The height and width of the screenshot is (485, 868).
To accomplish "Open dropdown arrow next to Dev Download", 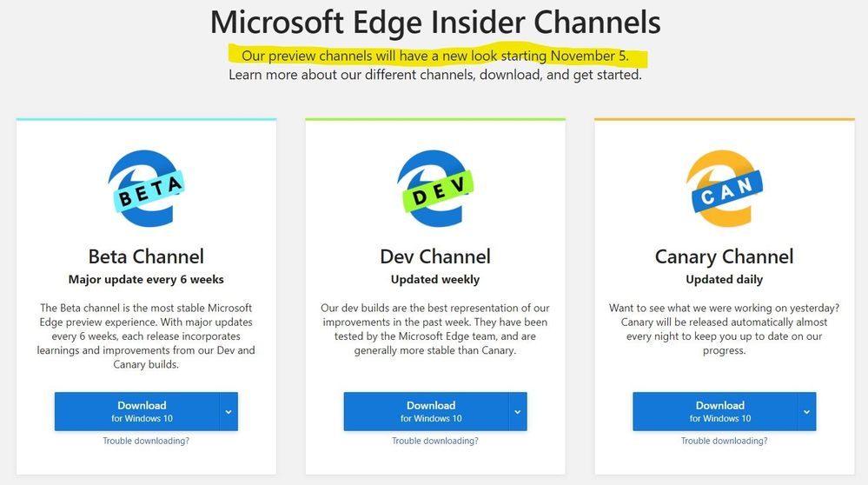I will [518, 411].
